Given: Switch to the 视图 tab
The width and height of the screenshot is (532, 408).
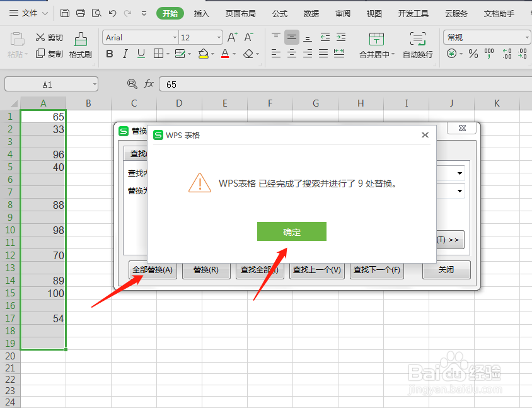Looking at the screenshot, I should coord(374,14).
